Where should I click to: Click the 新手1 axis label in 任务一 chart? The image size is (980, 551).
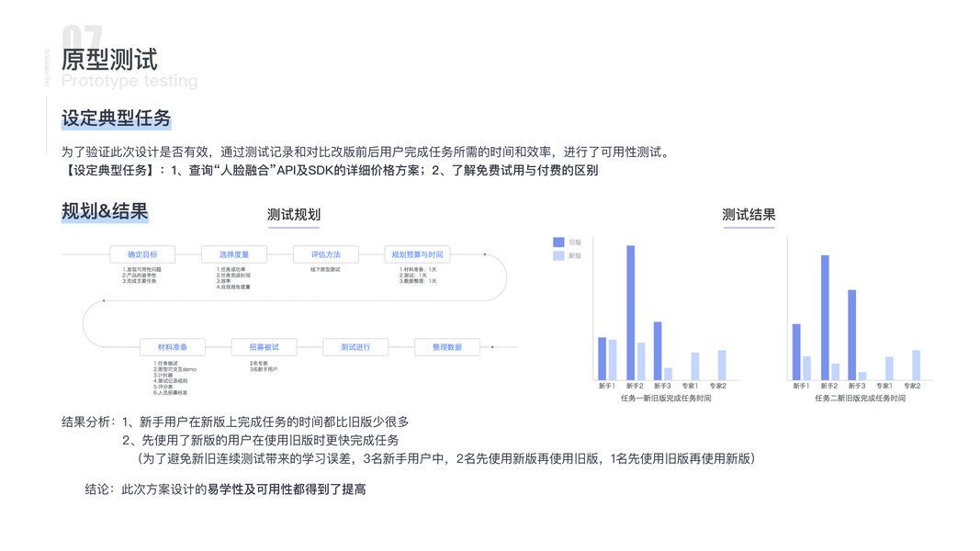pos(606,386)
